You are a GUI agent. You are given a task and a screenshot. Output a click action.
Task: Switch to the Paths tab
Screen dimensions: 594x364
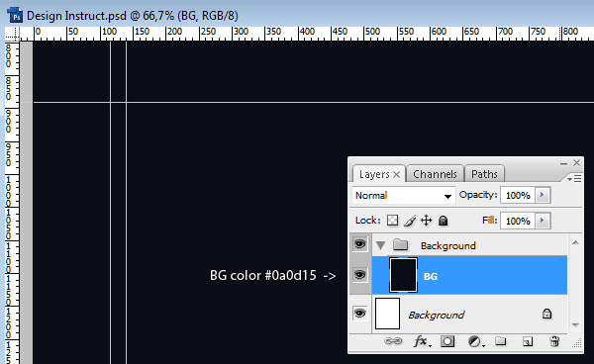coord(484,174)
